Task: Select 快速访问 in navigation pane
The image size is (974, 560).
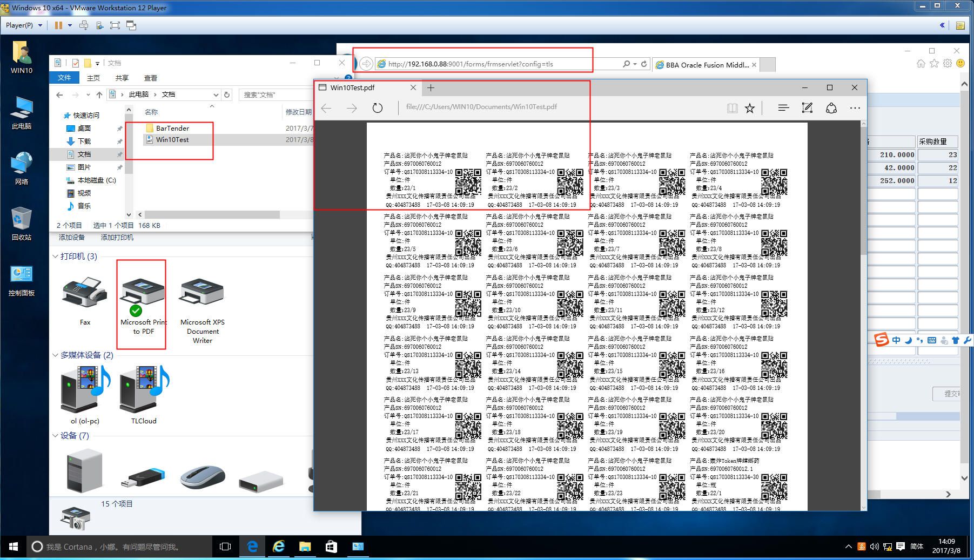Action: pos(86,115)
